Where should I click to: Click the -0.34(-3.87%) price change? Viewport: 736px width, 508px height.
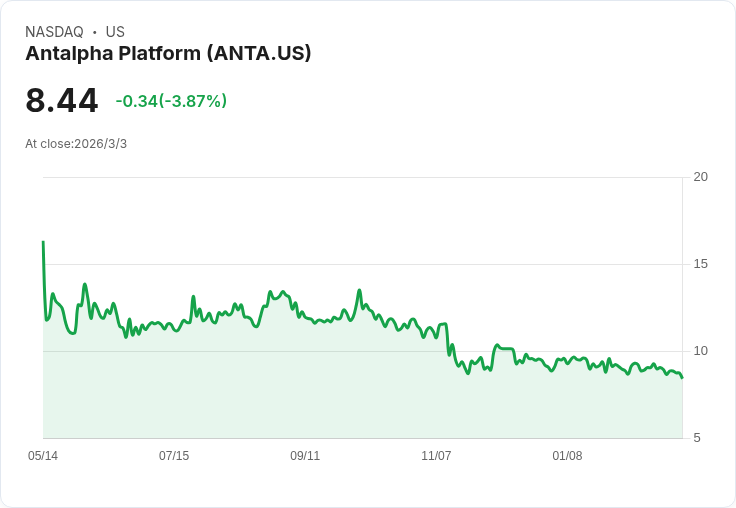point(171,101)
